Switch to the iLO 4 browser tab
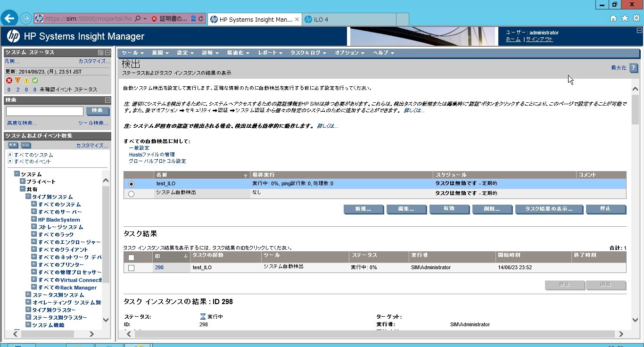Viewport: 644px width, 347px height. 348,19
